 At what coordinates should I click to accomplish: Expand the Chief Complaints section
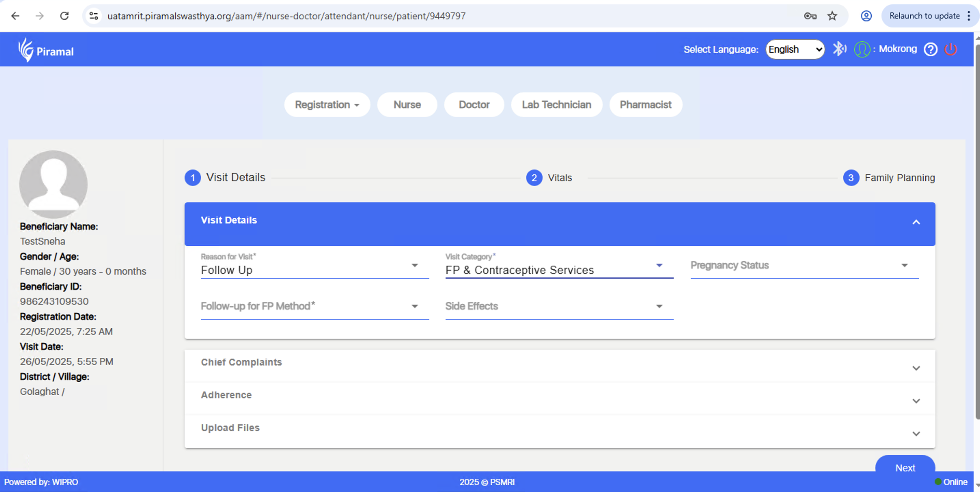click(x=560, y=365)
